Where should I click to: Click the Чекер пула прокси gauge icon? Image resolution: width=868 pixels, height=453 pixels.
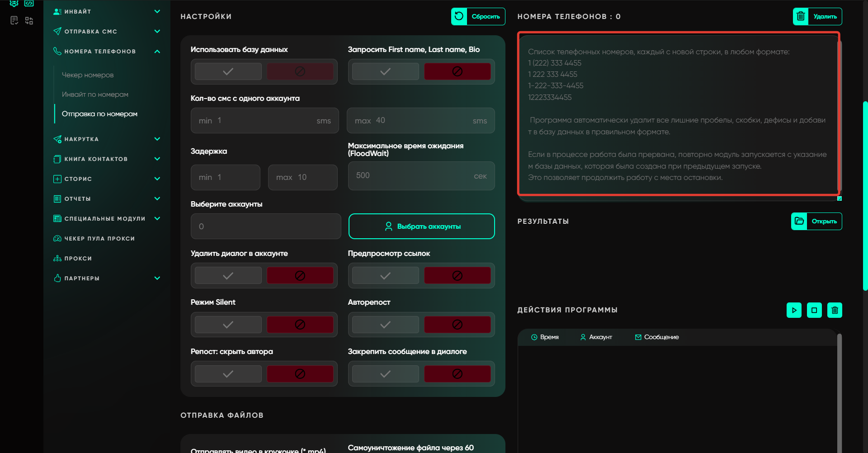click(57, 239)
